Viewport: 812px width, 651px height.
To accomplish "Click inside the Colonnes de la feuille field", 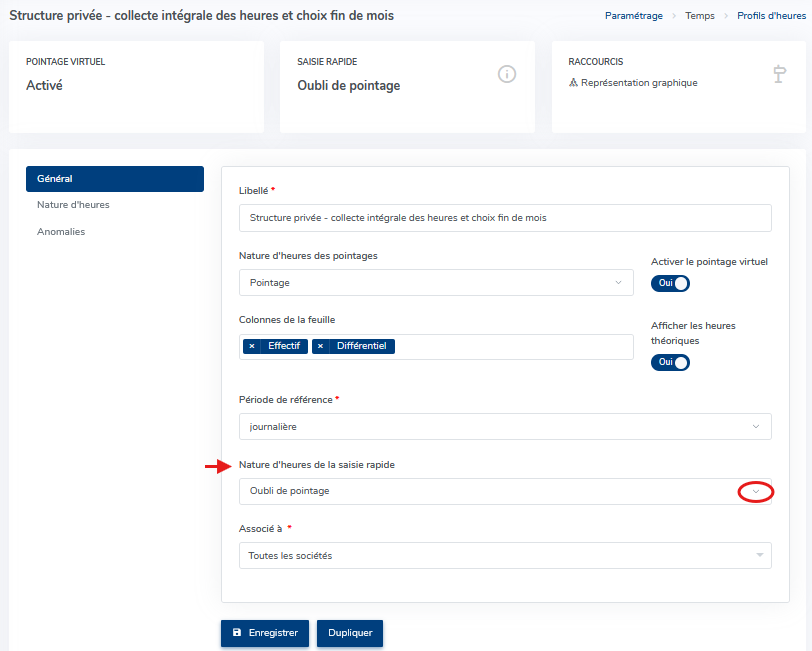I will pyautogui.click(x=436, y=346).
